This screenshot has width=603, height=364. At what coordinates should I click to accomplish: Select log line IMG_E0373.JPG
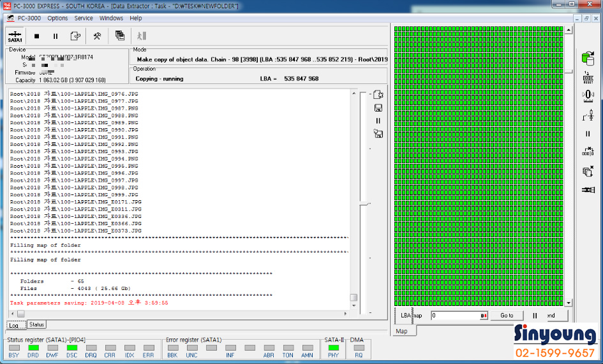point(76,231)
